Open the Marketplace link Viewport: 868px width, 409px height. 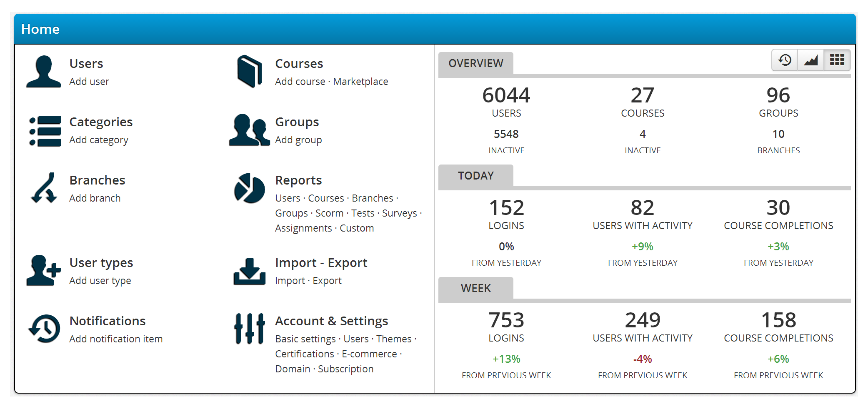coord(360,82)
